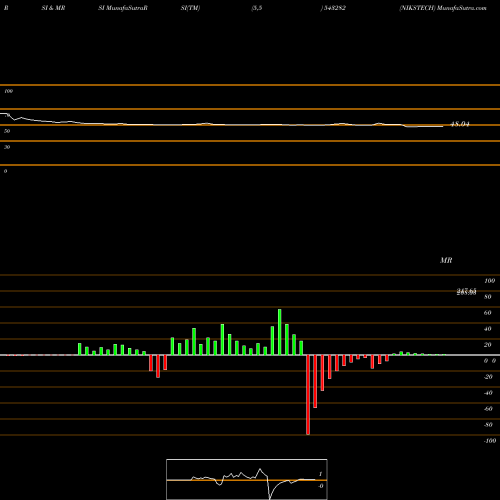Click the 48.04 RSI value label

(460, 124)
